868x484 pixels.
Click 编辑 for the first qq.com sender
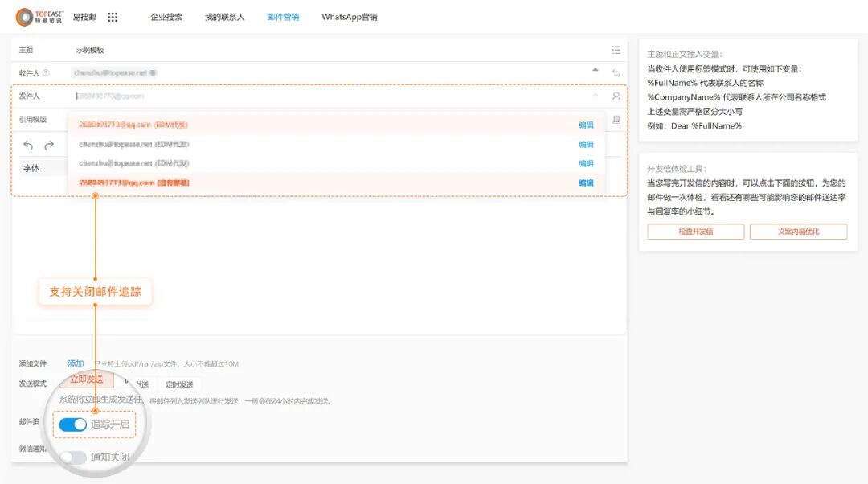pos(586,125)
